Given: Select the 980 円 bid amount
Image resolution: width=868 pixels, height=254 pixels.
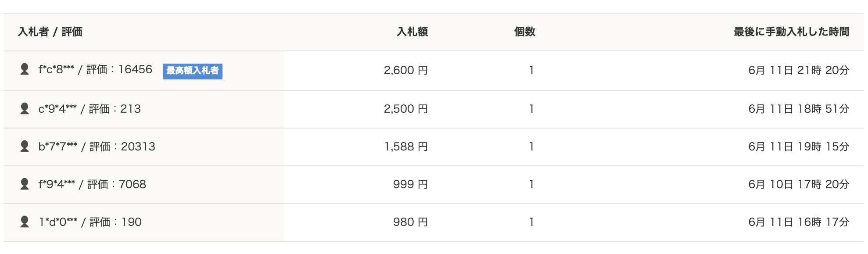Looking at the screenshot, I should tap(410, 222).
